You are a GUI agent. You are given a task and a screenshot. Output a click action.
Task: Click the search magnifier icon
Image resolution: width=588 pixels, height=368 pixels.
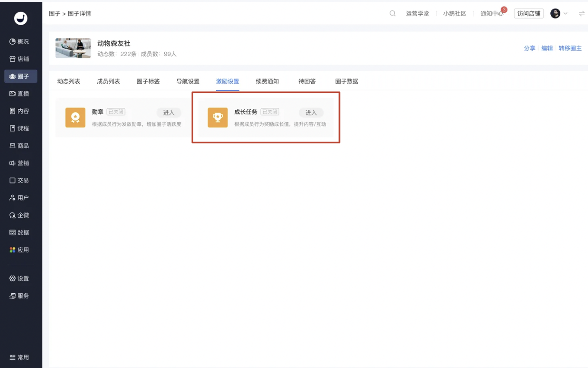click(x=393, y=13)
